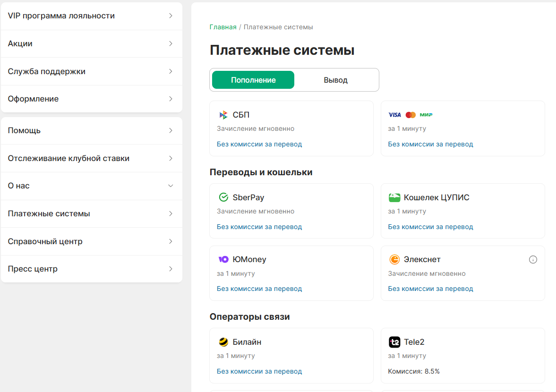
Task: Click Зачисление мгновенно under СБП
Action: point(256,128)
